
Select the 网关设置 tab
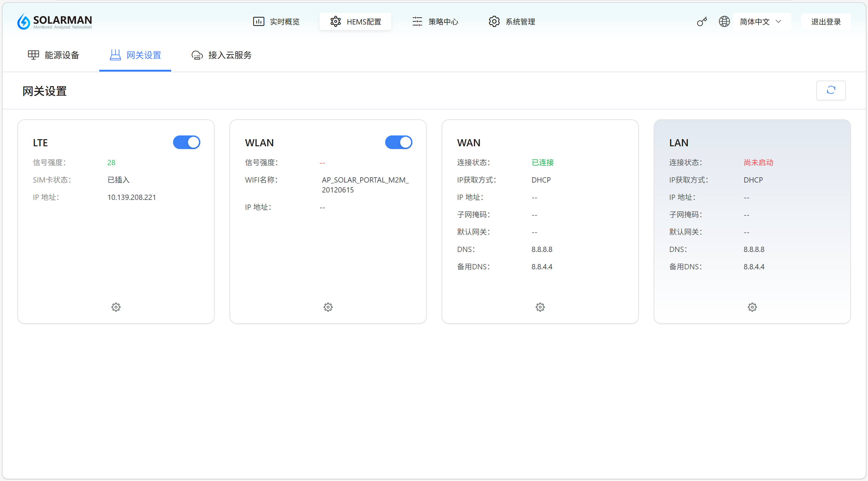click(x=136, y=55)
